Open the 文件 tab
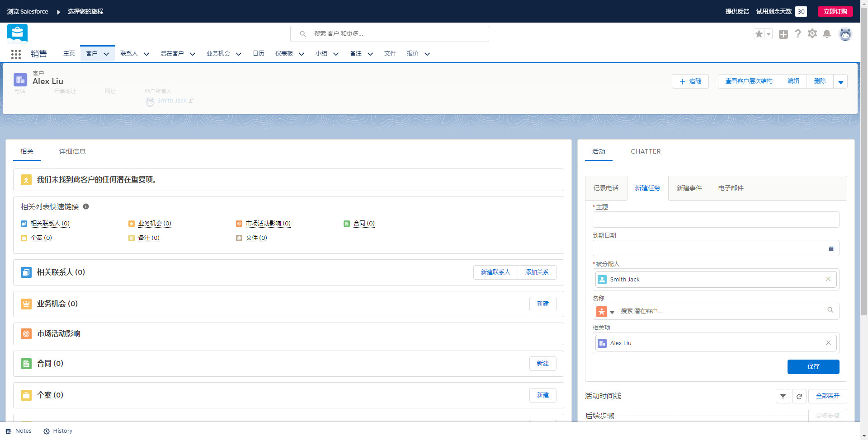Screen dimensions: 868x440 click(x=390, y=53)
